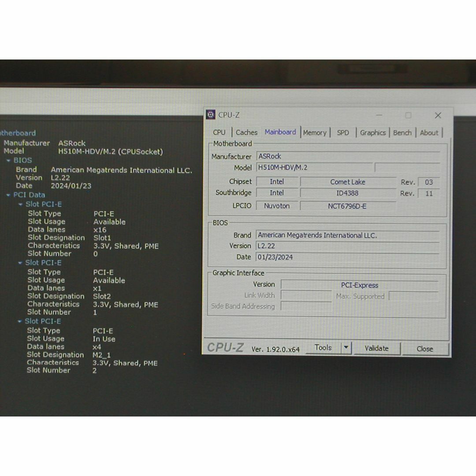Click the CPU-Z application icon in title bar
Image resolution: width=476 pixels, height=476 pixels.
point(210,115)
